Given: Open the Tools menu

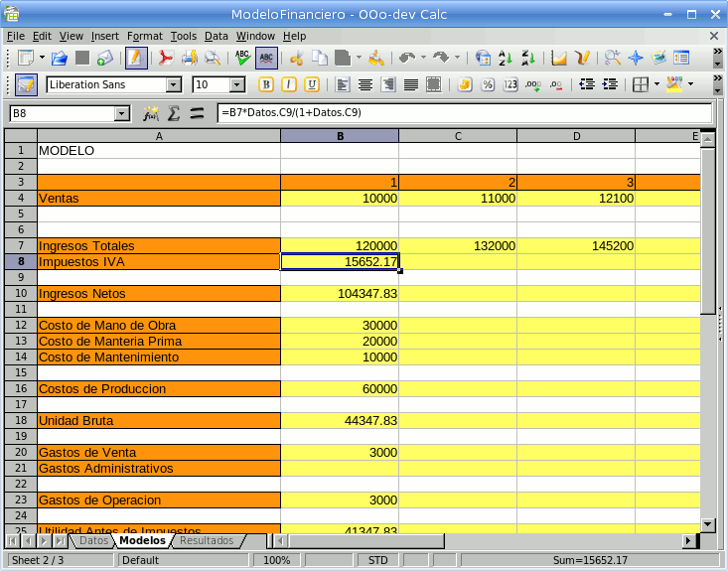Looking at the screenshot, I should (x=184, y=36).
